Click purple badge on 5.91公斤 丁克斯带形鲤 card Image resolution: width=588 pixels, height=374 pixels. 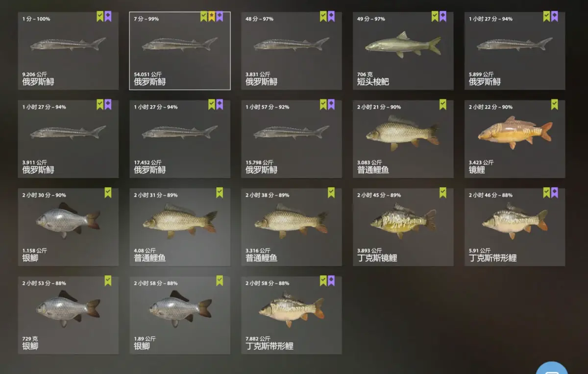coord(554,193)
